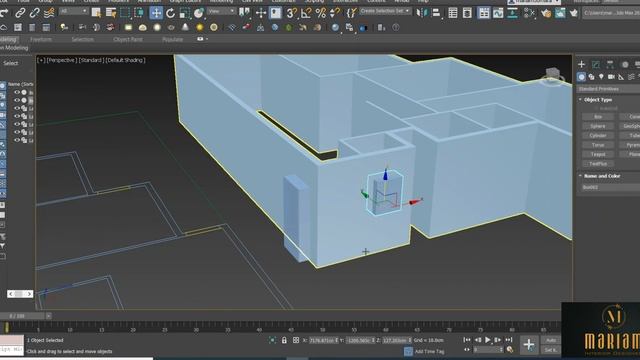Open the Populate ribbon tab

(173, 40)
